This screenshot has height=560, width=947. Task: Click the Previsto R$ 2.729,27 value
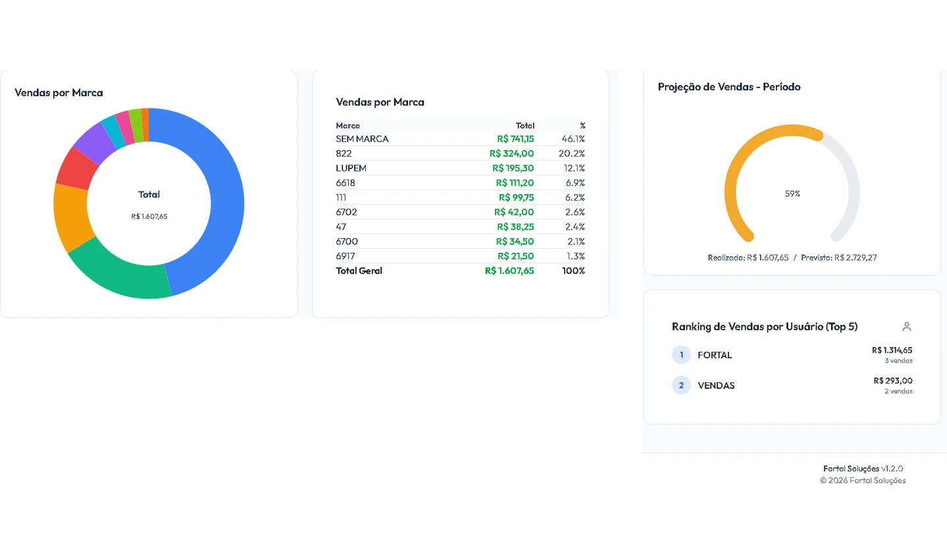[x=856, y=258]
